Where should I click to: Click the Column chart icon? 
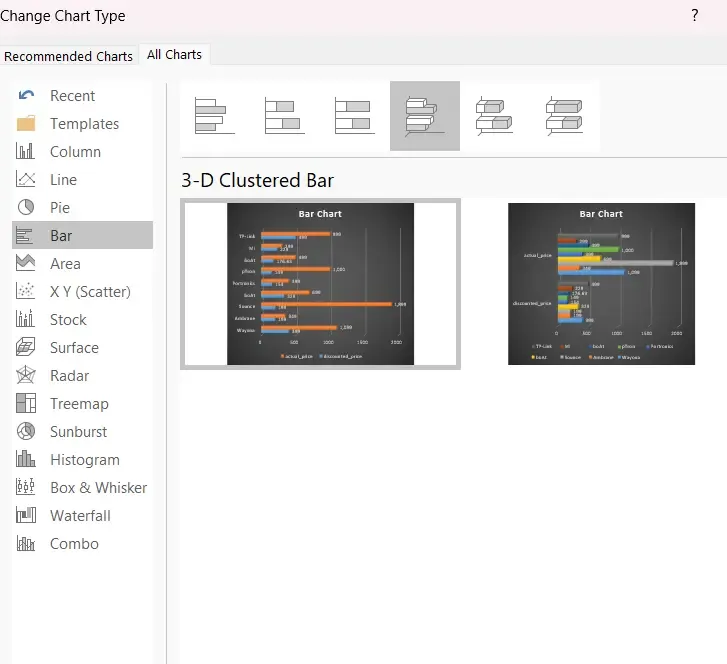pos(26,151)
